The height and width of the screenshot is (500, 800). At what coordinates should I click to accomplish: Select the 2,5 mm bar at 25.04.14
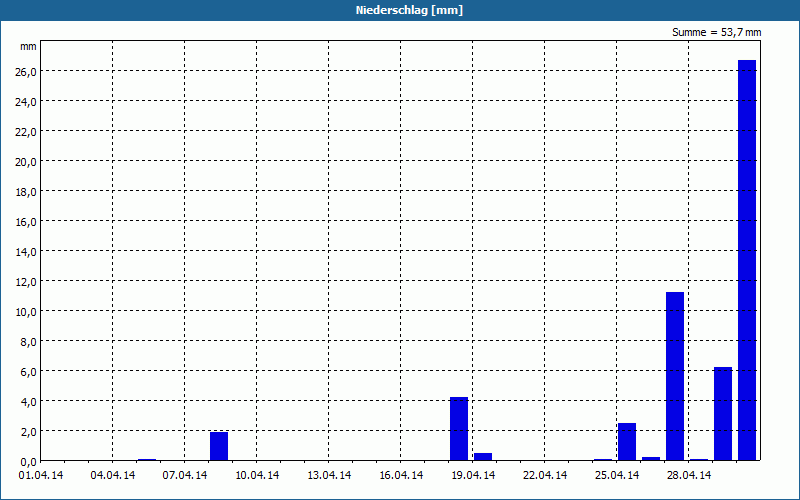click(x=627, y=442)
